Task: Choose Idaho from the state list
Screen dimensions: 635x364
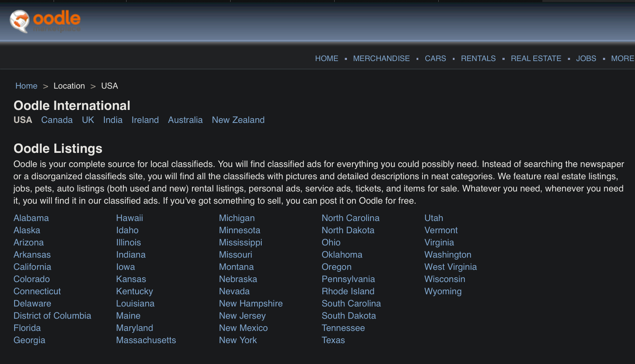Action: coord(127,230)
